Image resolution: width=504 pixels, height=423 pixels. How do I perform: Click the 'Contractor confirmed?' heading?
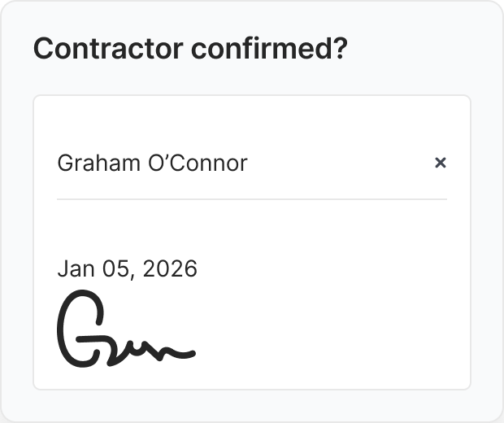coord(190,50)
